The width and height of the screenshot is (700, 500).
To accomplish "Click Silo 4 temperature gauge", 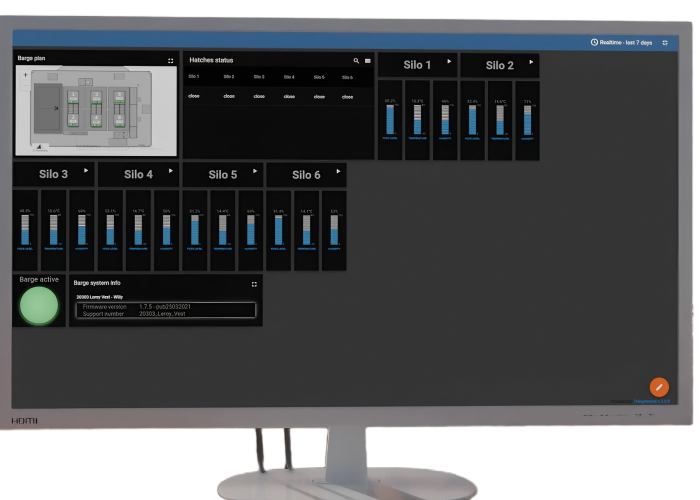I will tap(138, 230).
